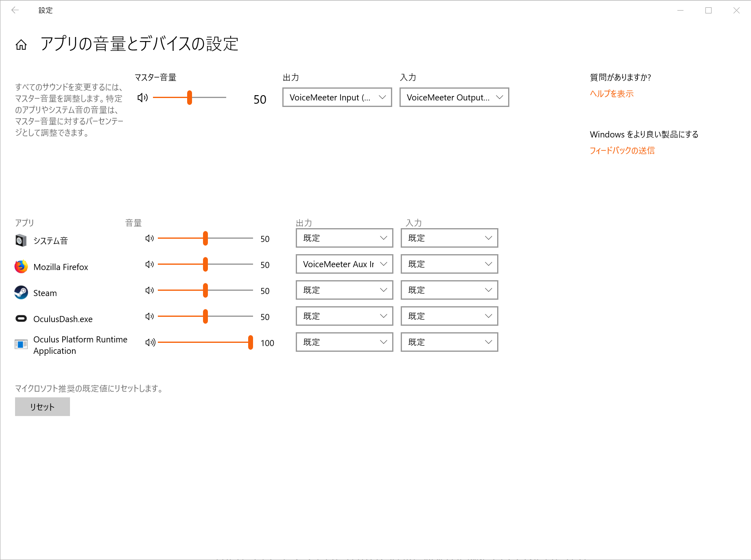Click the システム音 app icon
Viewport: 751px width, 560px height.
click(x=21, y=240)
